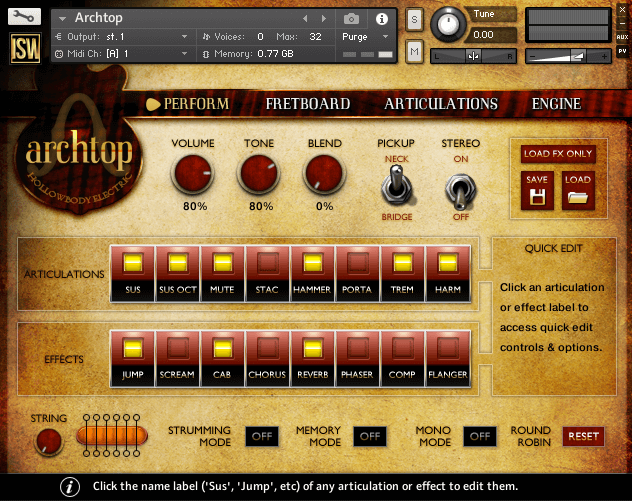632x501 pixels.
Task: Show the instrument info icon
Action: point(382,19)
